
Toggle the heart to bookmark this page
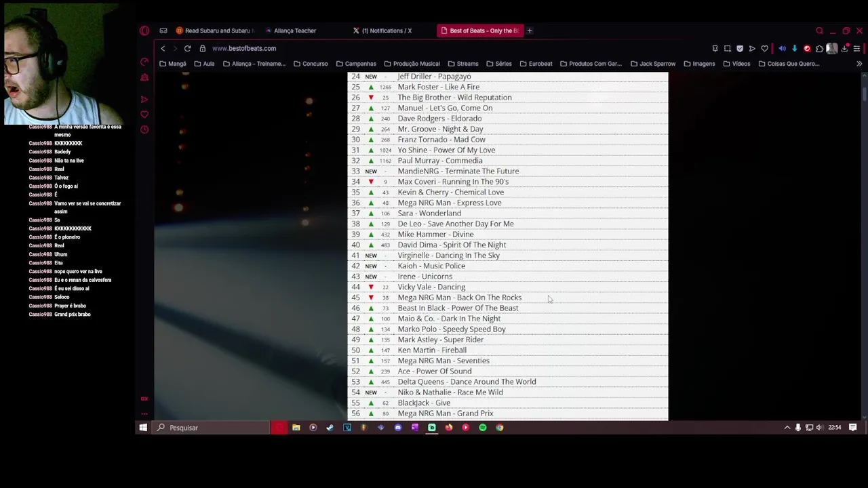click(765, 49)
